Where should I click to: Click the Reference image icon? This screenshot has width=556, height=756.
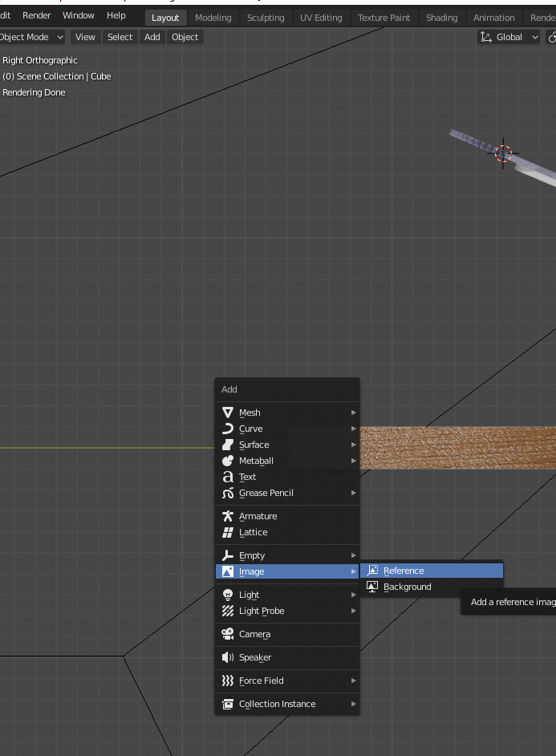[x=372, y=571]
